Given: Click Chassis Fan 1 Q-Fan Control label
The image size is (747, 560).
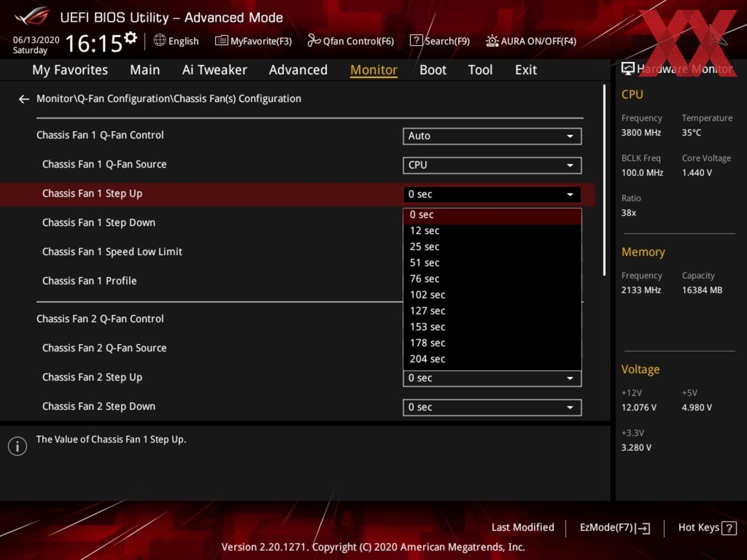Looking at the screenshot, I should click(100, 135).
